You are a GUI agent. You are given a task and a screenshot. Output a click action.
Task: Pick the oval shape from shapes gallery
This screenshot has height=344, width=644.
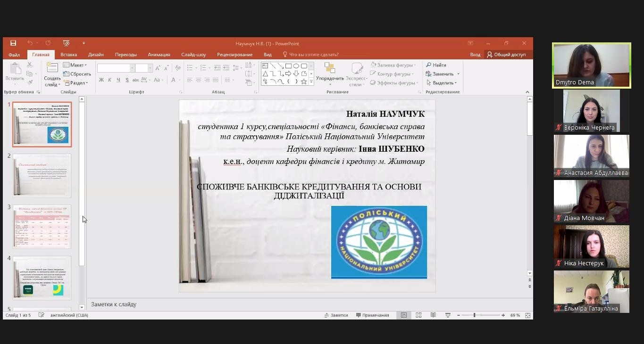coord(296,66)
